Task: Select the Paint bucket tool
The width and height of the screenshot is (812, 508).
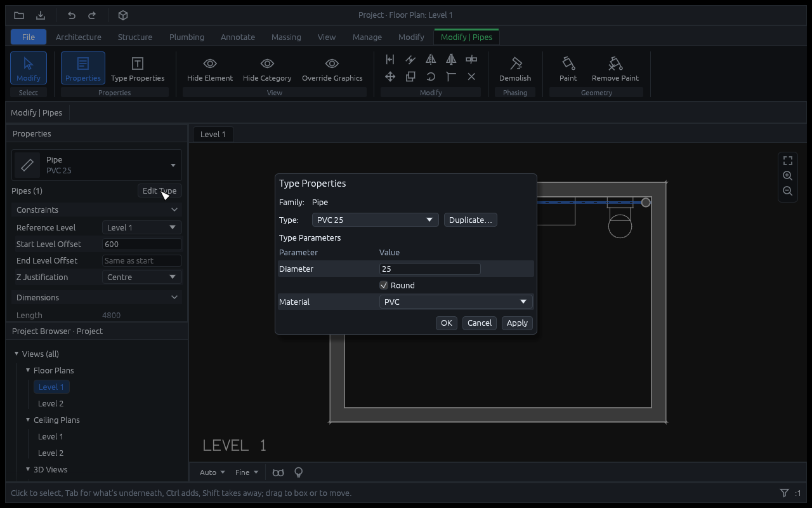Action: coord(568,68)
